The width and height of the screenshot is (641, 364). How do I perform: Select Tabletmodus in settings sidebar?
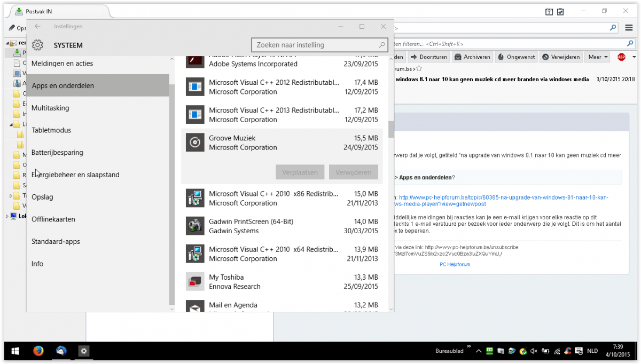(98, 130)
